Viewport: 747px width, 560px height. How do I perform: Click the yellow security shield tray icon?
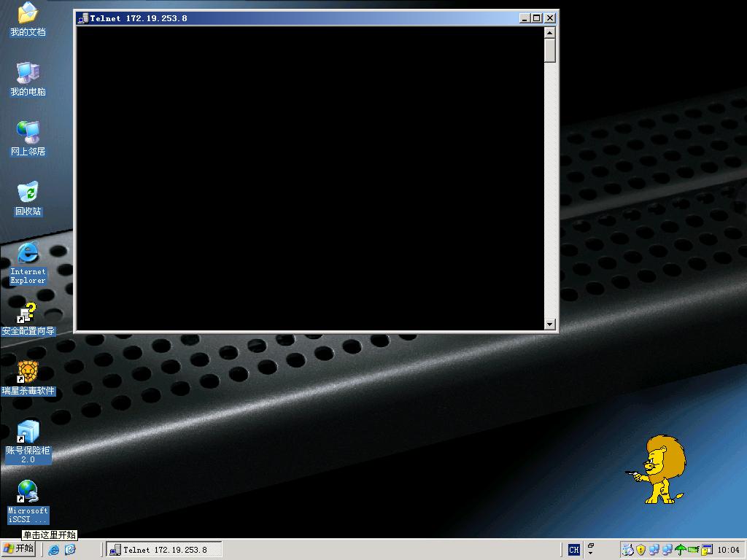pos(641,550)
